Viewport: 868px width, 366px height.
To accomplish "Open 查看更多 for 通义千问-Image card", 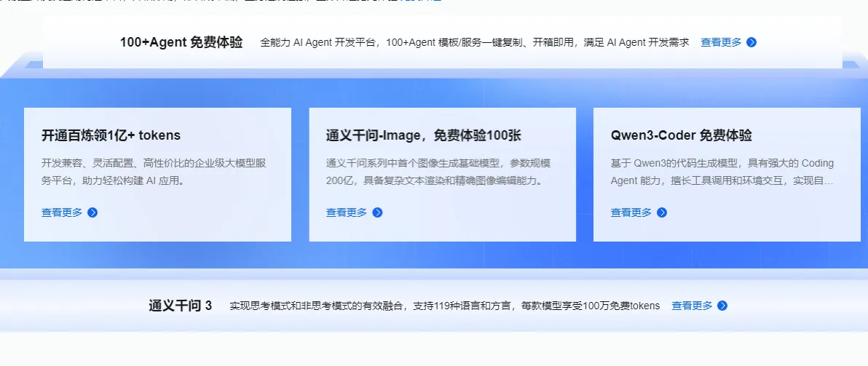I will pyautogui.click(x=346, y=213).
